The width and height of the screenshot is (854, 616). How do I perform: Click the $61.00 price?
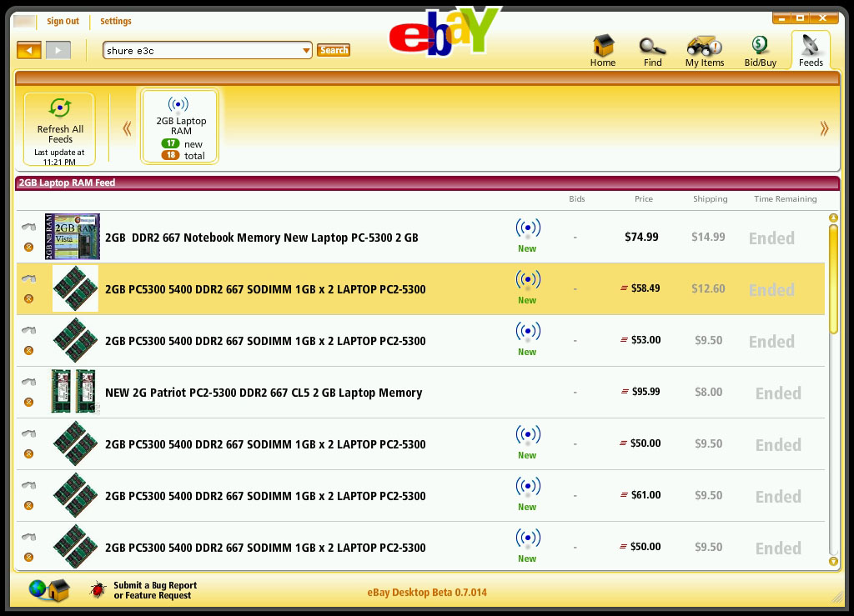point(646,495)
